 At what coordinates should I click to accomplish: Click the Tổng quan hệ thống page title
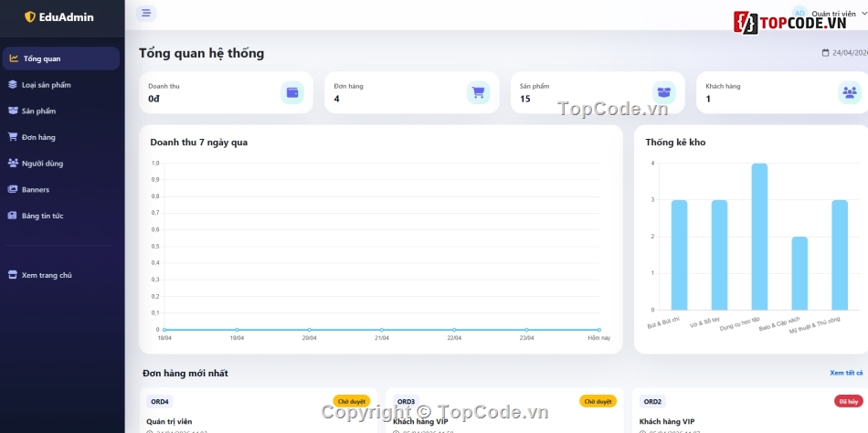(202, 54)
